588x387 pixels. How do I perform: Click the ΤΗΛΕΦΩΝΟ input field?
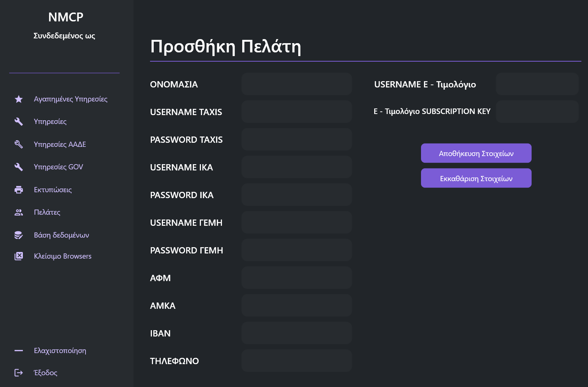[296, 361]
